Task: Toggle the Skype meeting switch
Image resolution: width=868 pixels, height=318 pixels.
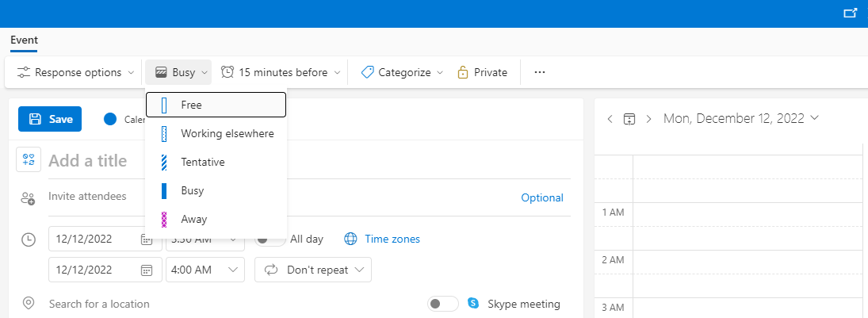Action: point(443,305)
